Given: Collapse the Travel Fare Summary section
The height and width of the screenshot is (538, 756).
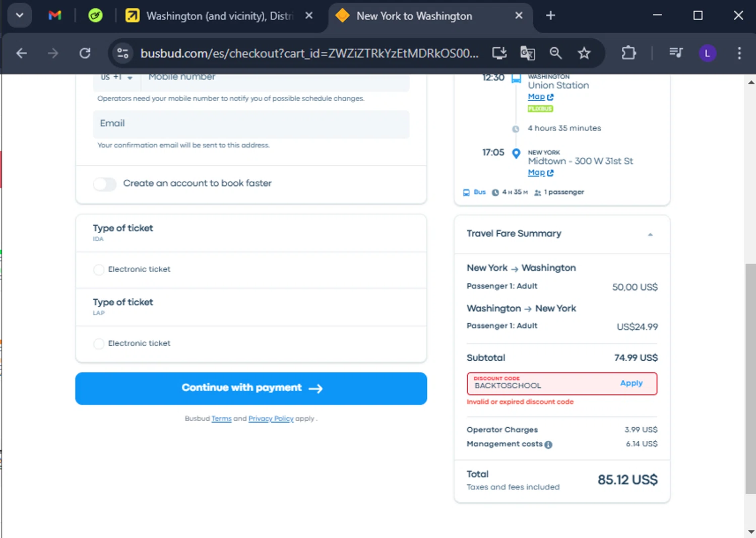Looking at the screenshot, I should pyautogui.click(x=650, y=234).
